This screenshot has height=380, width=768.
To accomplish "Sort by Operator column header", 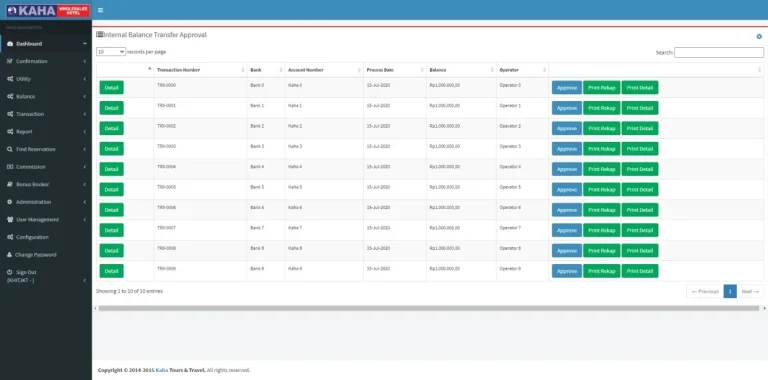I will point(523,70).
